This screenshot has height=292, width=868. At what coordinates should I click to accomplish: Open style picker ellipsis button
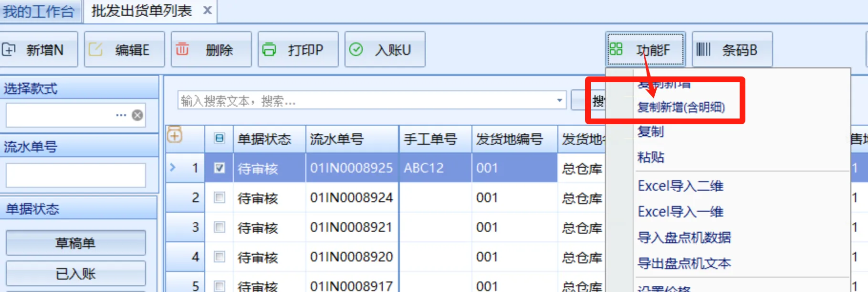121,115
